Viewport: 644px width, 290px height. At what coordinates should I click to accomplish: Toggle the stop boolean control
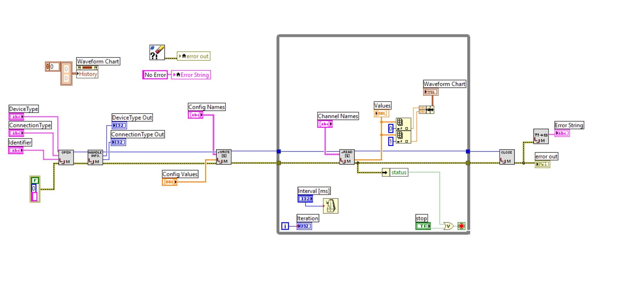(x=423, y=226)
